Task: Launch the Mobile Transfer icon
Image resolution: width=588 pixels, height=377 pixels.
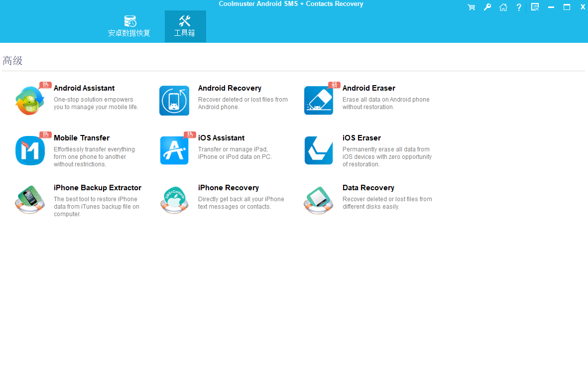Action: click(30, 150)
